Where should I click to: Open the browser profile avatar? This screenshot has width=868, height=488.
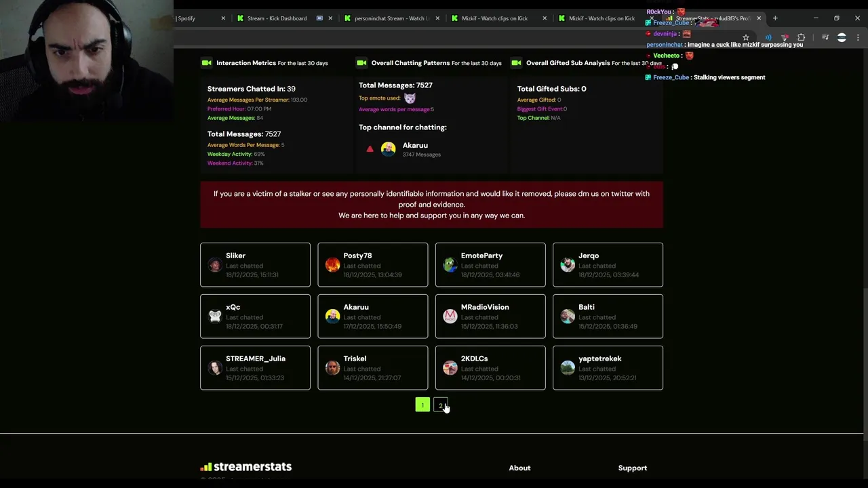tap(842, 38)
